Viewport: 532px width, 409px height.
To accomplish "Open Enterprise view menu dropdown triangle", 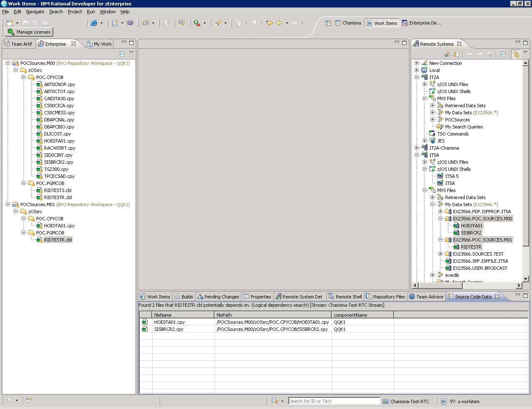I will coord(131,53).
